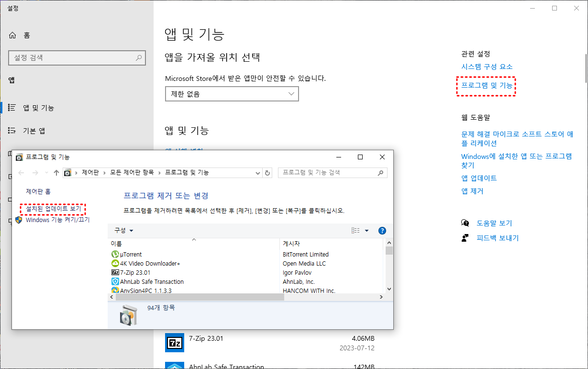Click AhnLab Safe Transaction shield icon
Viewport: 588px width, 369px height.
[x=115, y=281]
